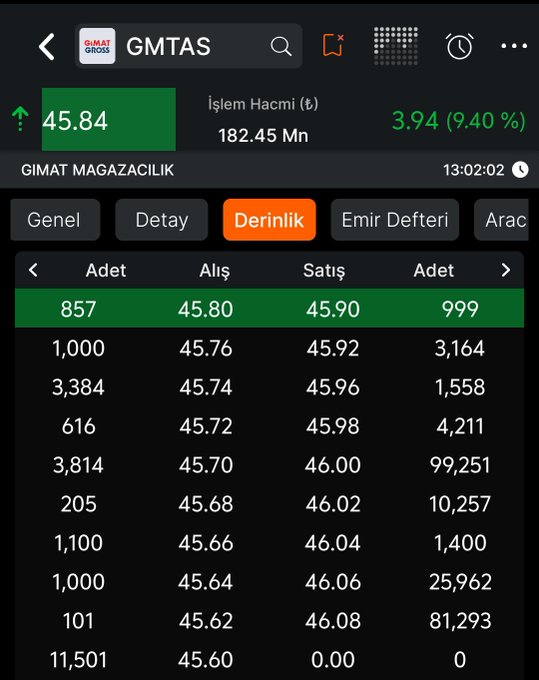Viewport: 539px width, 680px height.
Task: Open the partially visible Arac tab
Action: tap(501, 220)
